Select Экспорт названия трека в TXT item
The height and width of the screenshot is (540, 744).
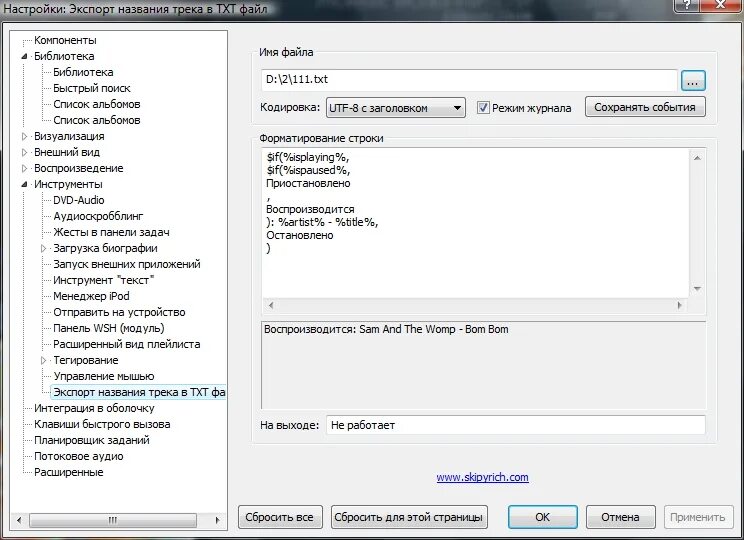[139, 392]
